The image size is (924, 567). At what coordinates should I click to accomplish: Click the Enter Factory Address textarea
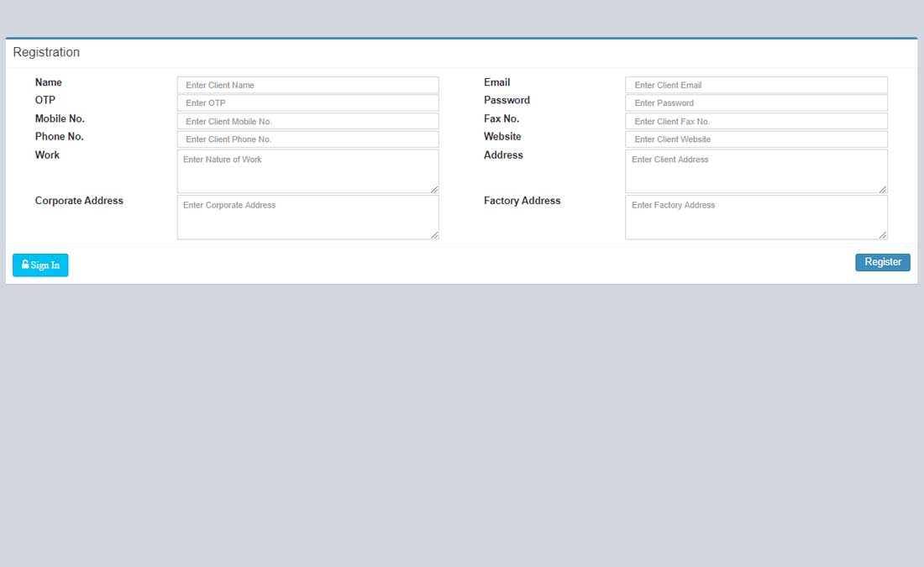tap(756, 217)
